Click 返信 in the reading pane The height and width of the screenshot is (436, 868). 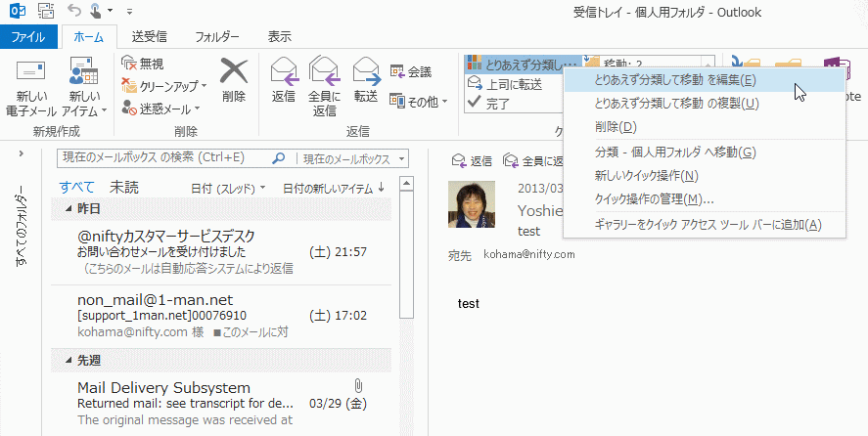tap(473, 161)
